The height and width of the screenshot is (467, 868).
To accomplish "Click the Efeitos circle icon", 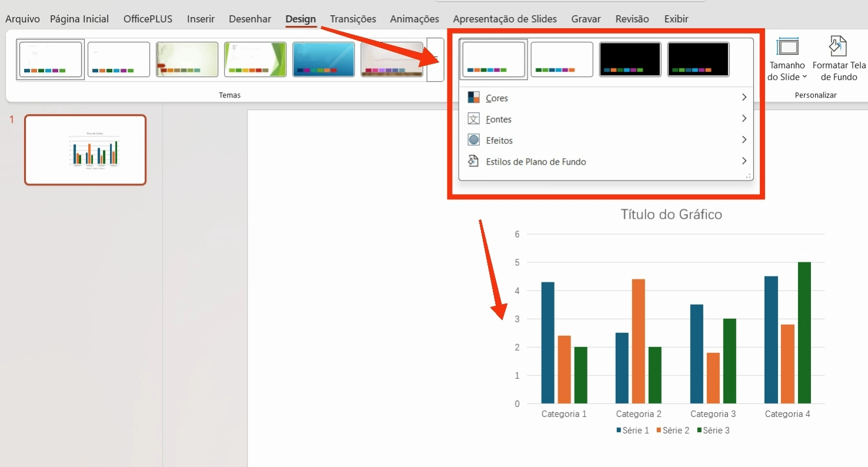I will click(473, 140).
